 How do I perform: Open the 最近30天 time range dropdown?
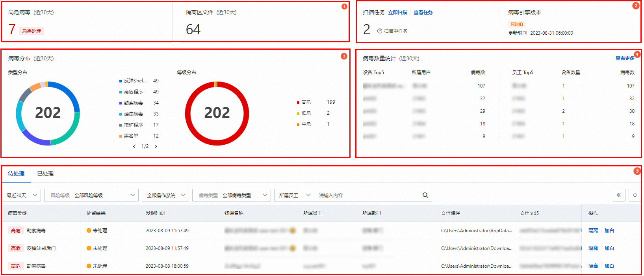(x=22, y=195)
